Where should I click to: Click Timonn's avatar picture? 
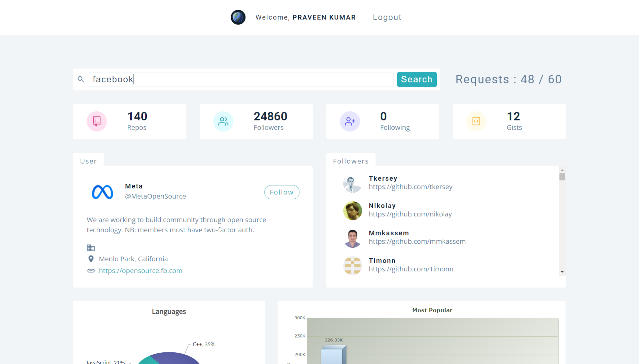[x=352, y=266]
